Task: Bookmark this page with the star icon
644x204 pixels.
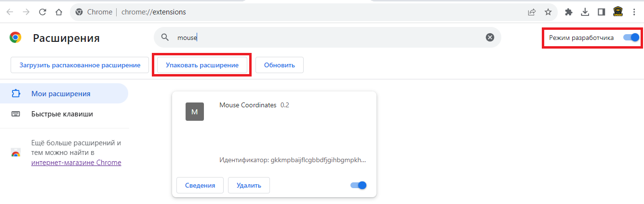Action: 548,12
